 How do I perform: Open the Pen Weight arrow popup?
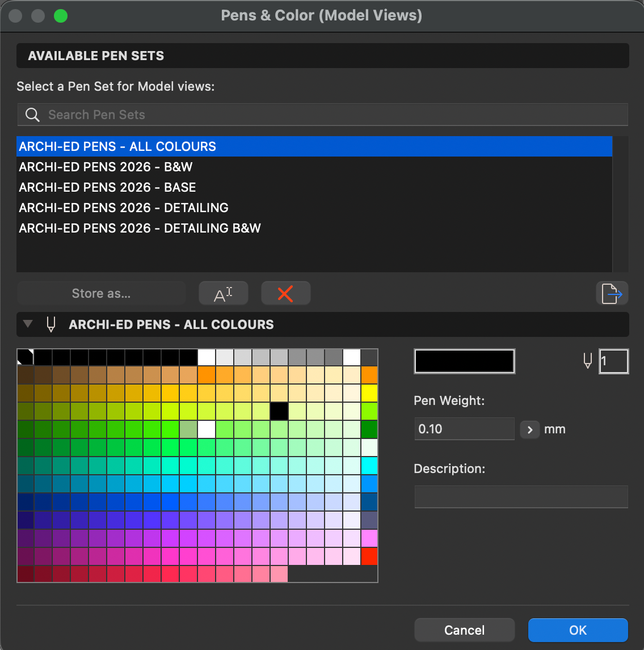[x=529, y=429]
